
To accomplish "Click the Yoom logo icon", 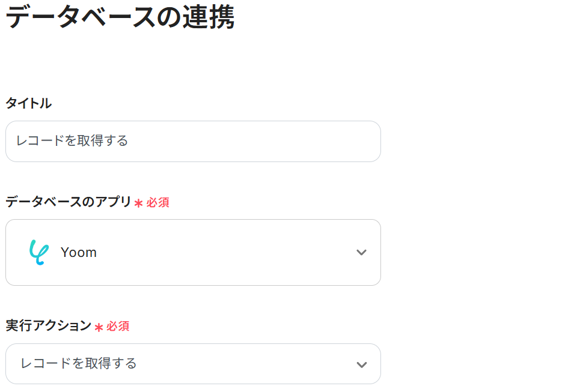I will click(x=38, y=252).
